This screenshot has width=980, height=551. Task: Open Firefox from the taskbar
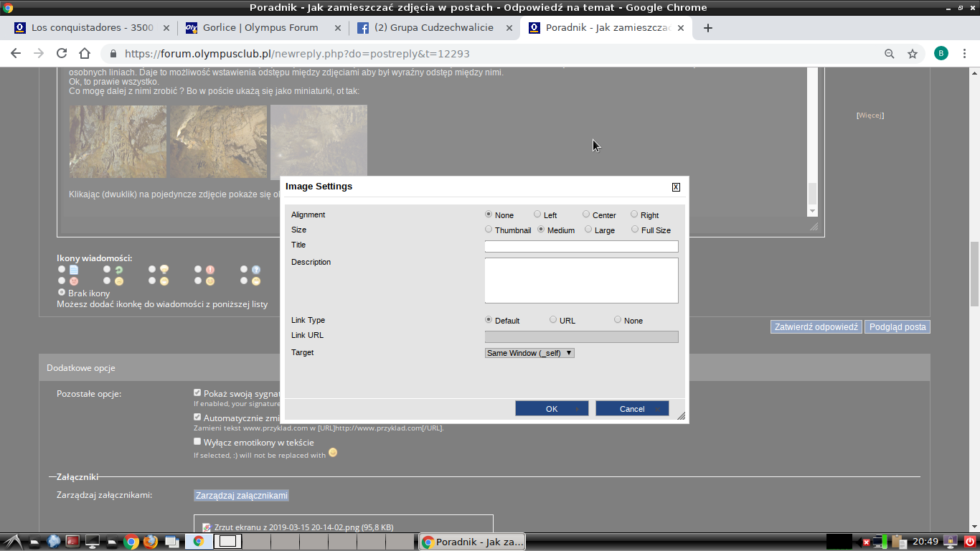151,542
